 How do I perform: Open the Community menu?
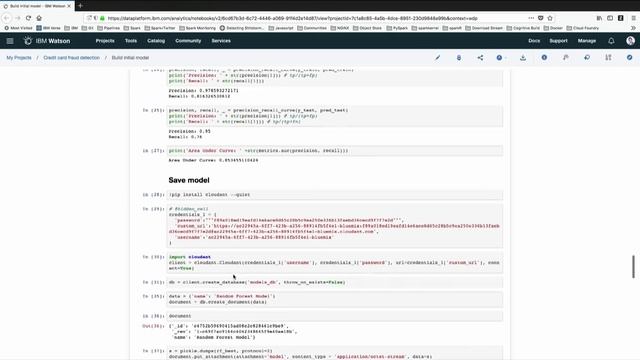tap(188, 41)
